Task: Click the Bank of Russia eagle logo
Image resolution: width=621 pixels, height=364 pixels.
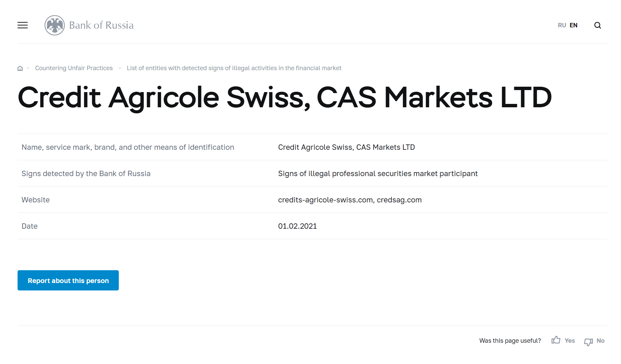Action: [x=54, y=25]
